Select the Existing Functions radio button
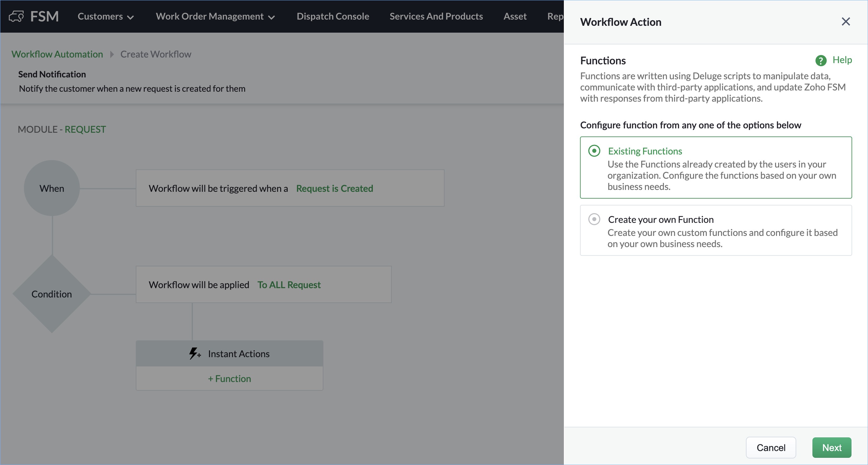This screenshot has height=465, width=868. point(594,151)
